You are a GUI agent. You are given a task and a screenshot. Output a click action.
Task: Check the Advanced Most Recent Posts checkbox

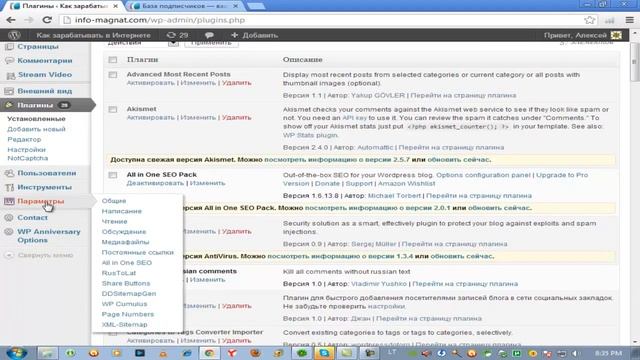point(113,75)
